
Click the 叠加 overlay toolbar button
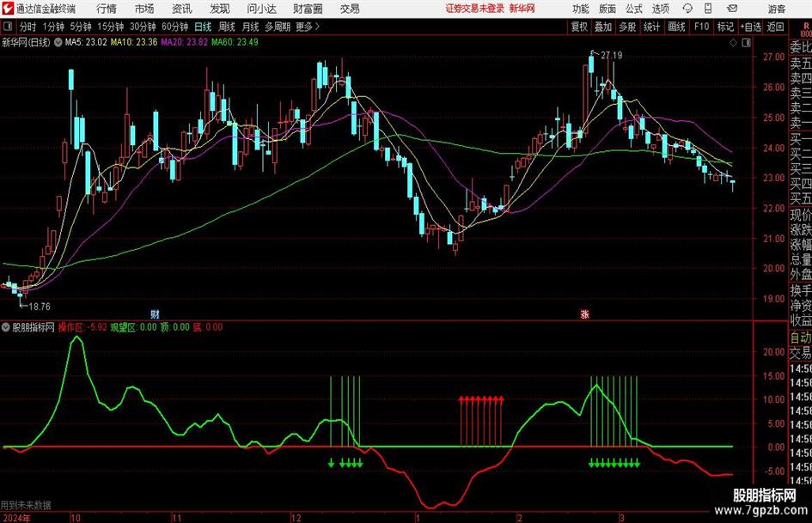click(x=603, y=27)
